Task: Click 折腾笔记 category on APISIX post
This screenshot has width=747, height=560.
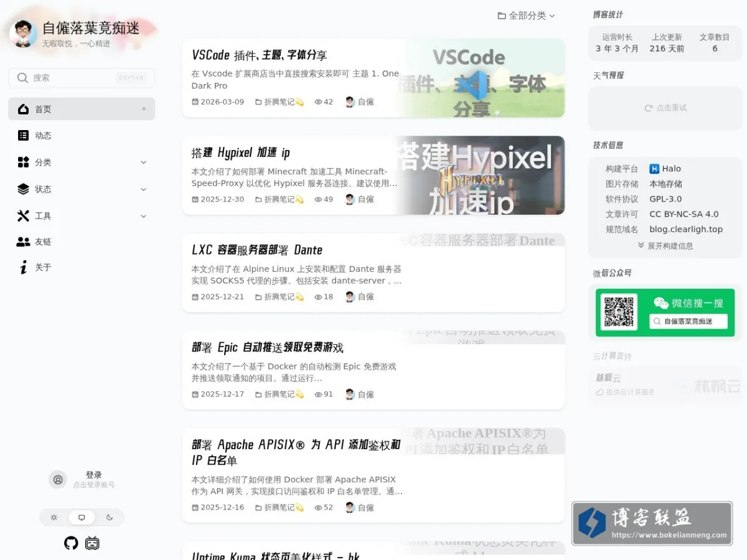Action: pyautogui.click(x=279, y=508)
